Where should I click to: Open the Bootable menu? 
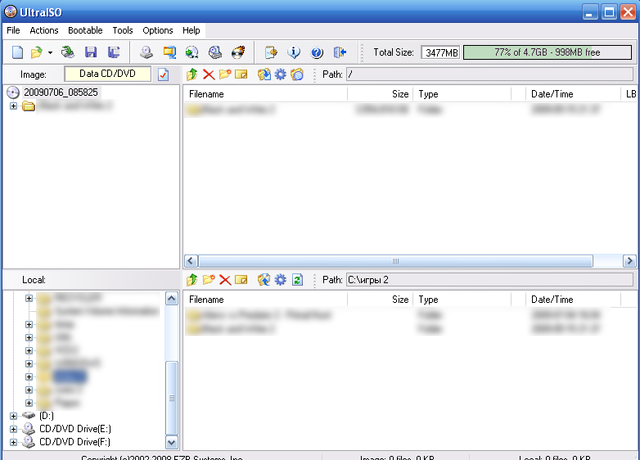coord(85,31)
